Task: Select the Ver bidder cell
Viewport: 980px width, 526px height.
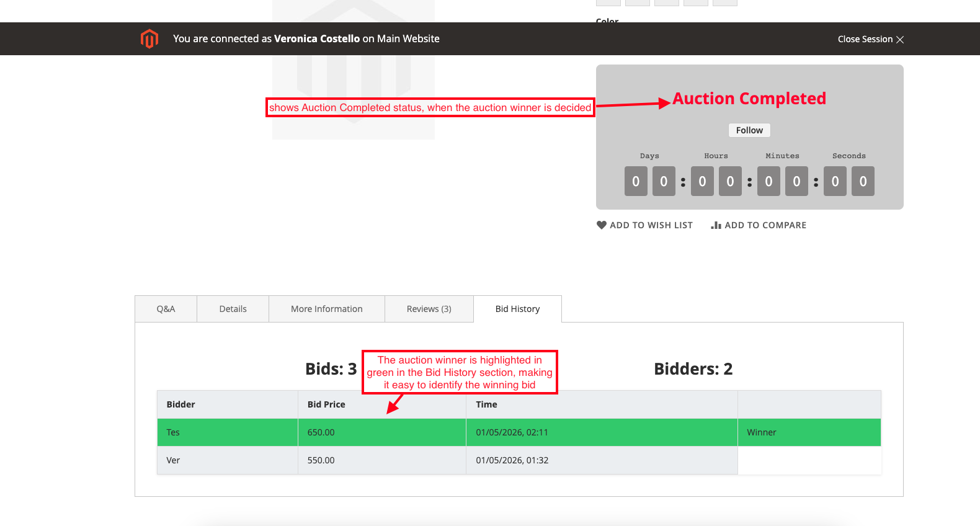Action: pos(173,460)
